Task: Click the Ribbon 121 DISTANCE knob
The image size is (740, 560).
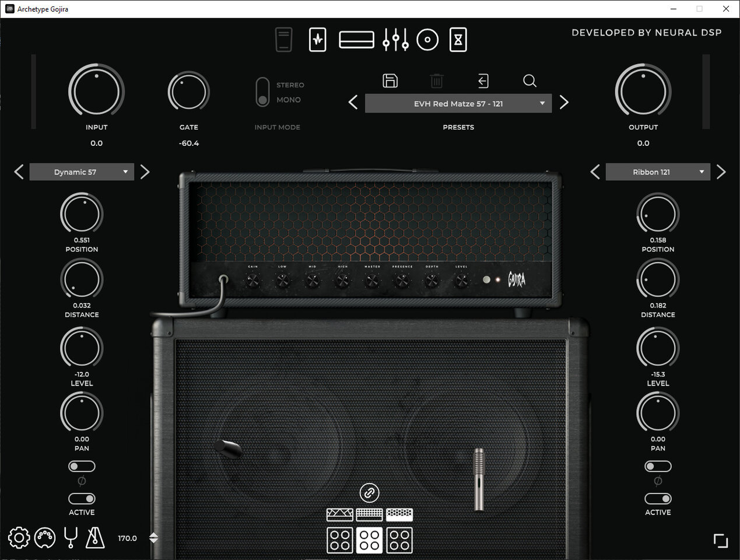Action: tap(658, 279)
